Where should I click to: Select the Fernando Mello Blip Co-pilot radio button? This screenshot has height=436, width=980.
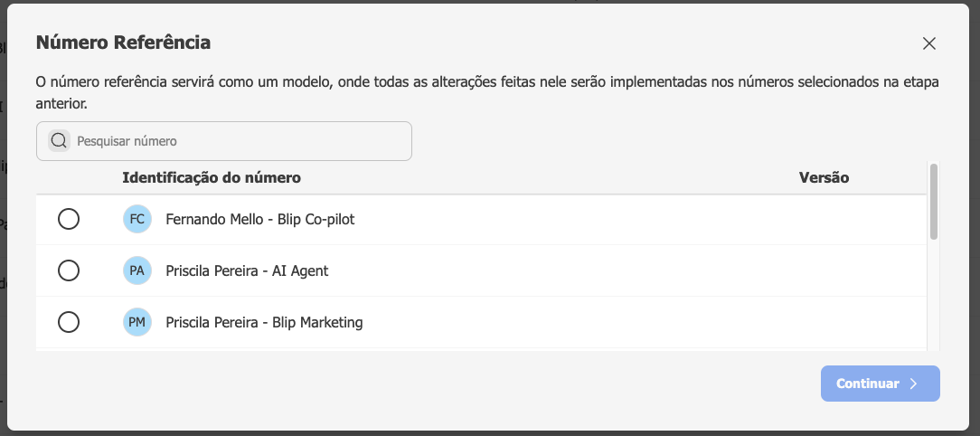click(68, 219)
